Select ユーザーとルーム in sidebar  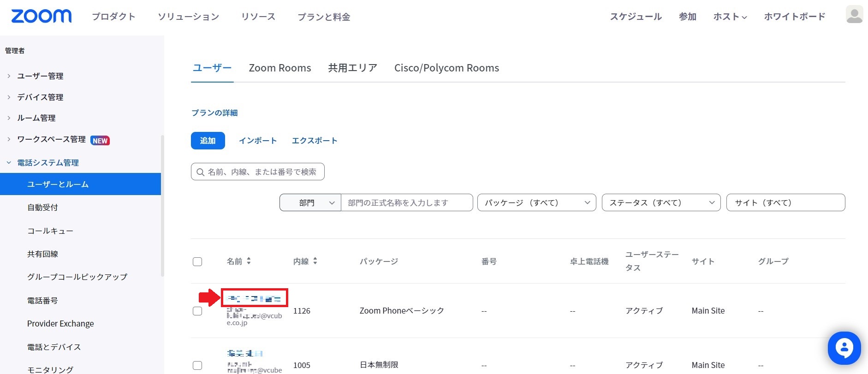click(80, 184)
